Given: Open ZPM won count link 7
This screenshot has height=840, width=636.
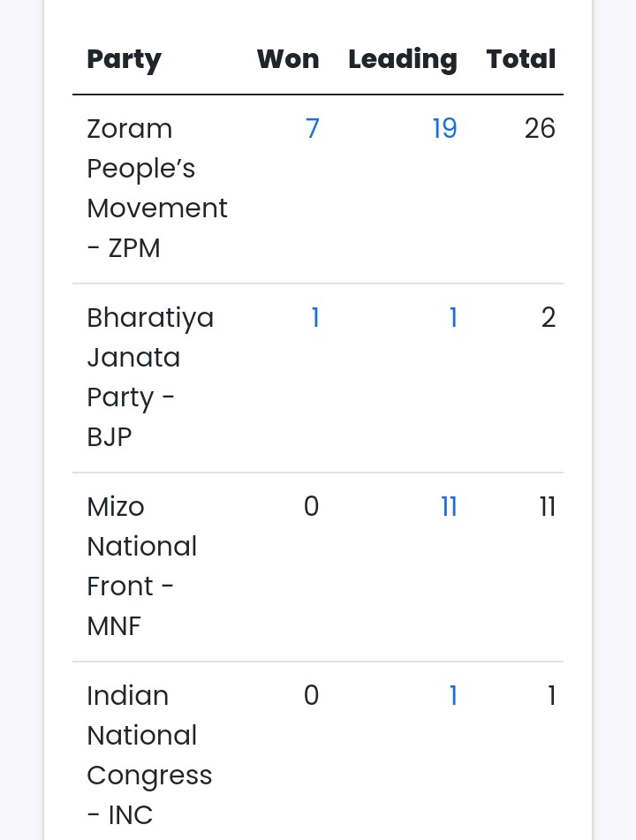Looking at the screenshot, I should tap(312, 129).
